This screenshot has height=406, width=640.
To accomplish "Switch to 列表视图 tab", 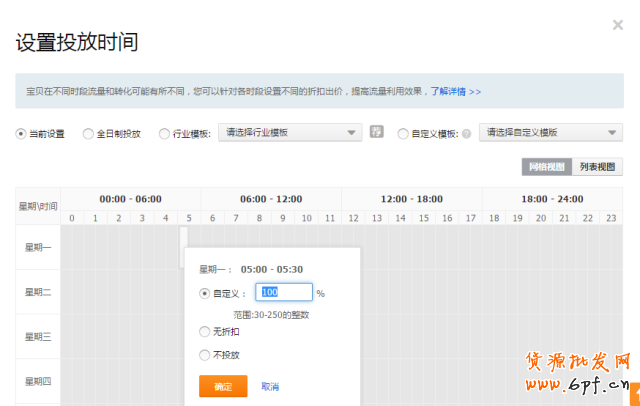I will point(597,167).
